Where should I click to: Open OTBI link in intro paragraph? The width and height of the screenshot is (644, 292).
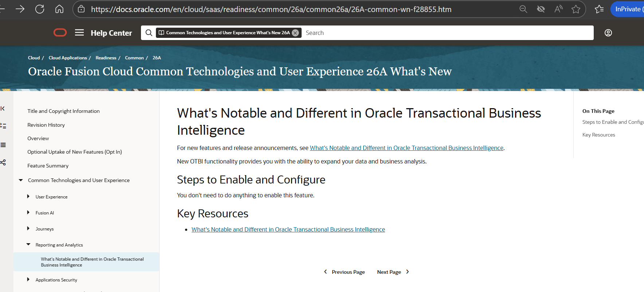[x=407, y=148]
